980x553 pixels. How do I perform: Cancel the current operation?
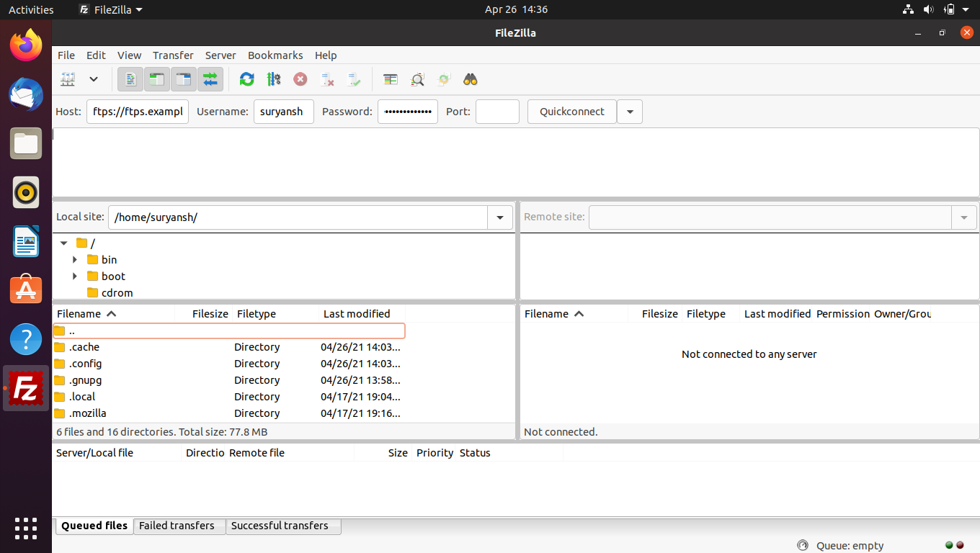pos(300,79)
